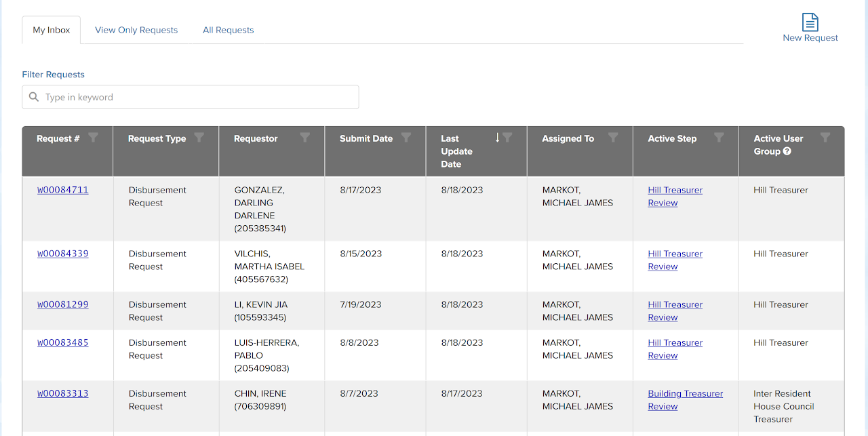Open the Last Update Date filter dropdown
The height and width of the screenshot is (436, 868).
(x=509, y=136)
